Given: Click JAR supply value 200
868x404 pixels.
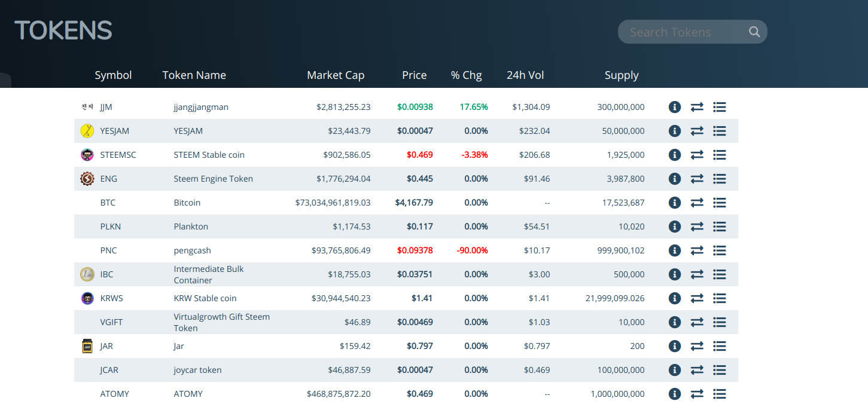Looking at the screenshot, I should point(638,346).
